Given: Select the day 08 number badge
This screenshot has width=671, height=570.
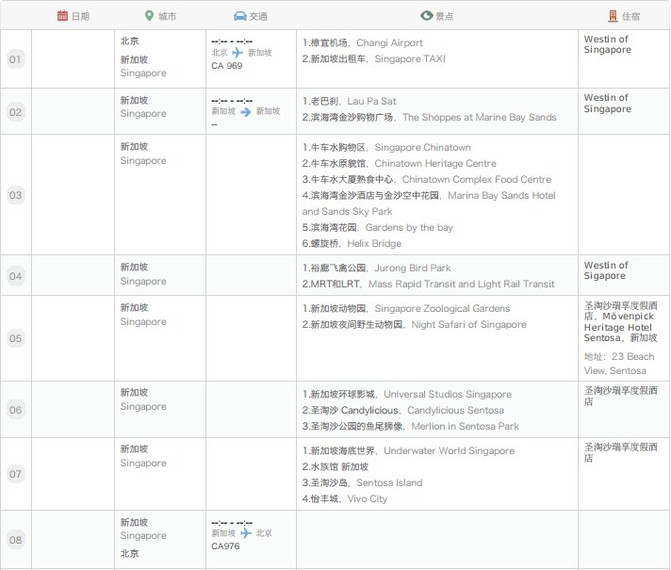Looking at the screenshot, I should [x=15, y=540].
